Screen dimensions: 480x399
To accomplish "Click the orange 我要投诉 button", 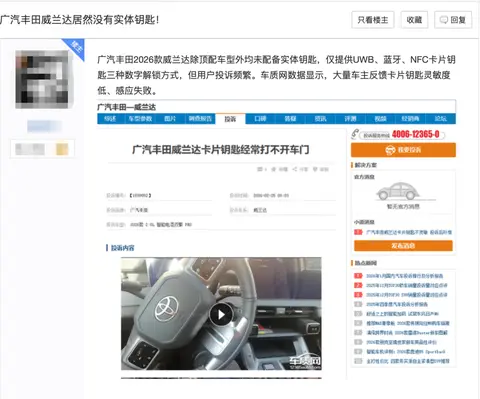I will point(403,150).
